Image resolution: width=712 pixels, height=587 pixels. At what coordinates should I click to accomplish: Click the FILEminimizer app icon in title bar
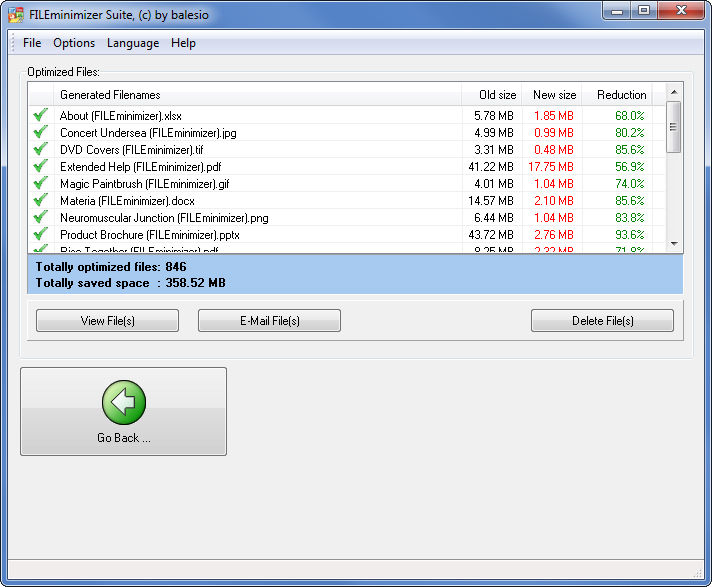coord(15,15)
